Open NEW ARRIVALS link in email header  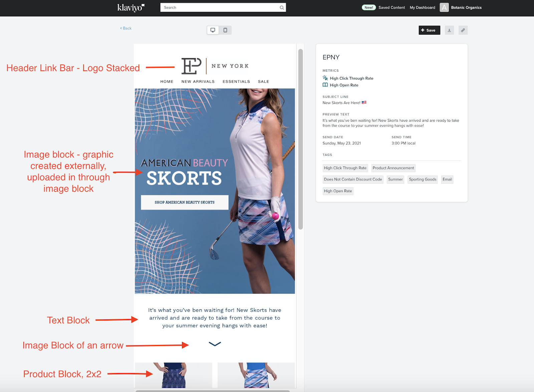click(x=198, y=81)
